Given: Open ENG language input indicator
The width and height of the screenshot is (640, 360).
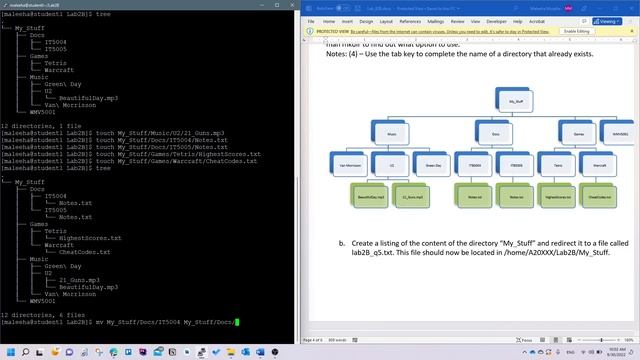Looking at the screenshot, I should [571, 352].
